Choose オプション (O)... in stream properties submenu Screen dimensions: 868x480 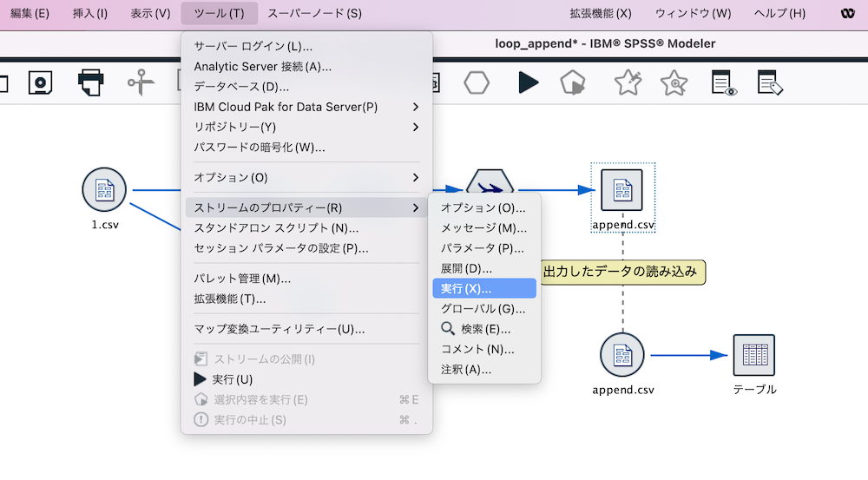(484, 207)
